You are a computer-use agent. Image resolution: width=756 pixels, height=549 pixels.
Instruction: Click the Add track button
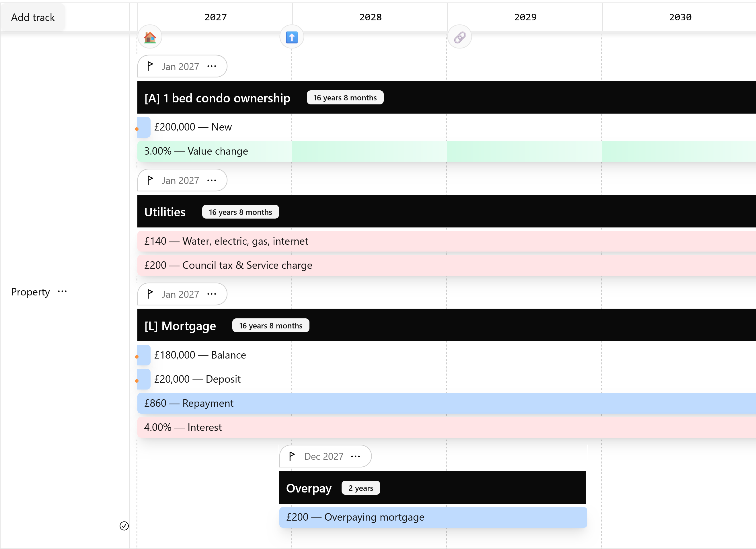pos(33,17)
